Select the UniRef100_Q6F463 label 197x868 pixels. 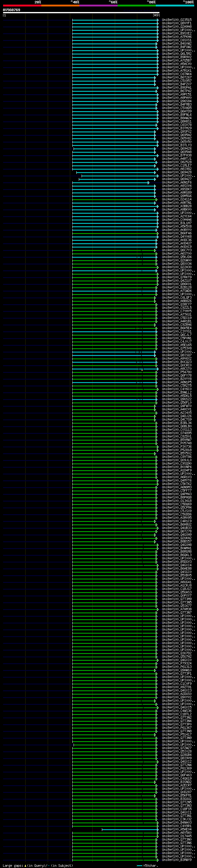click(176, 775)
